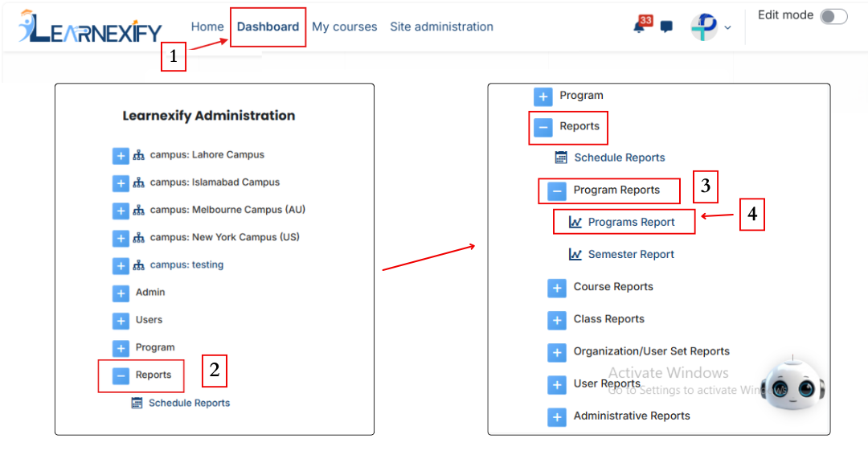Expand campus: testing node
Viewport: 868px width, 455px height.
[121, 266]
